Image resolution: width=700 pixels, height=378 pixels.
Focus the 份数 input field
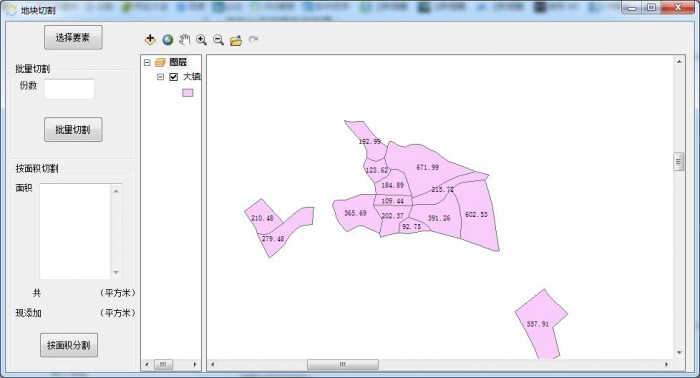click(69, 89)
